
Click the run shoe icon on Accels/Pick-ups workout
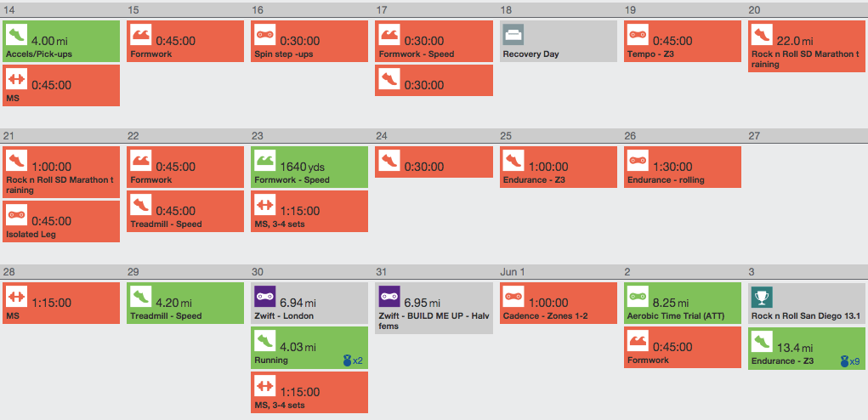(x=16, y=35)
